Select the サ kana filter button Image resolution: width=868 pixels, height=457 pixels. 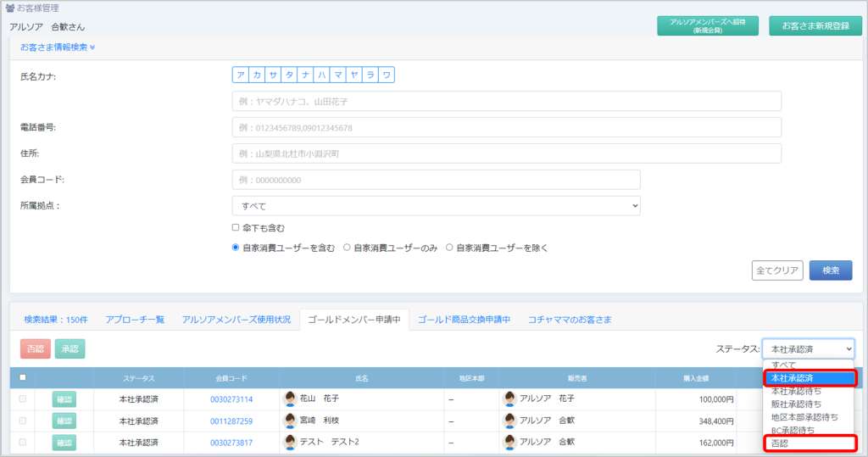pyautogui.click(x=274, y=75)
